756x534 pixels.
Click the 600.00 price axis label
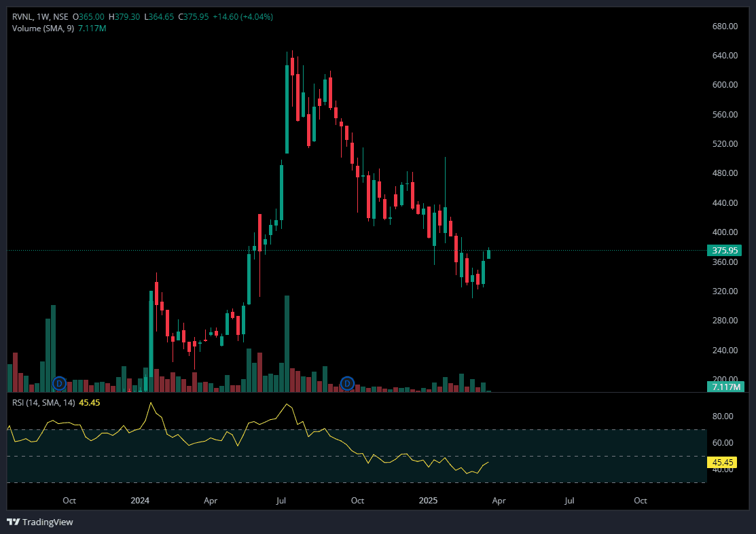tap(725, 85)
